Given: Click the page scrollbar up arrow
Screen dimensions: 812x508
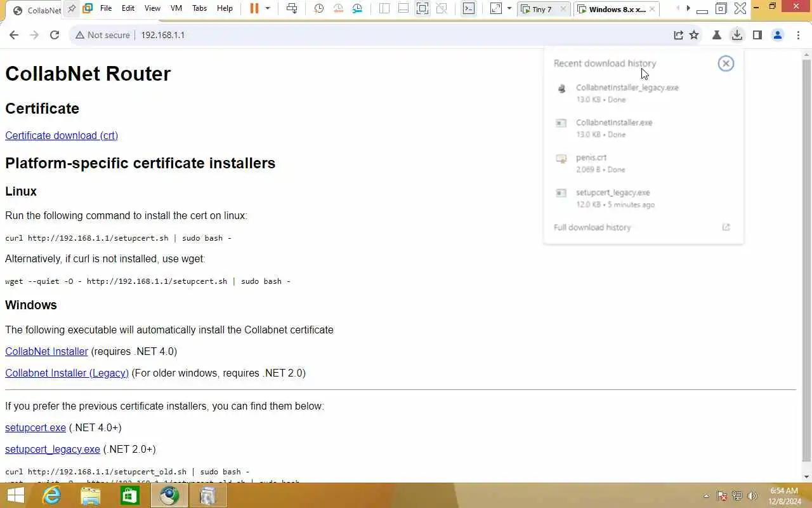Looking at the screenshot, I should pos(806,54).
